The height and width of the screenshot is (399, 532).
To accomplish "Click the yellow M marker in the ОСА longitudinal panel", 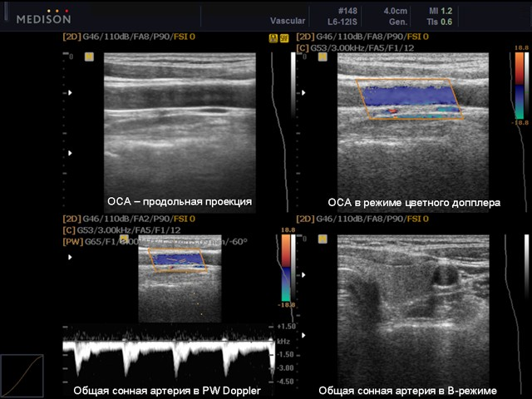I will (89, 57).
